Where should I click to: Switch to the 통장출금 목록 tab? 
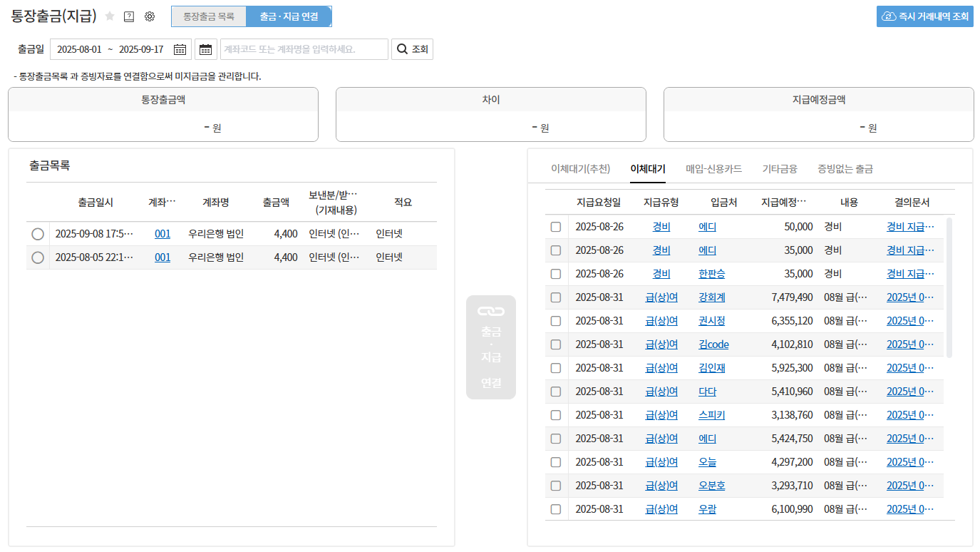tap(208, 16)
